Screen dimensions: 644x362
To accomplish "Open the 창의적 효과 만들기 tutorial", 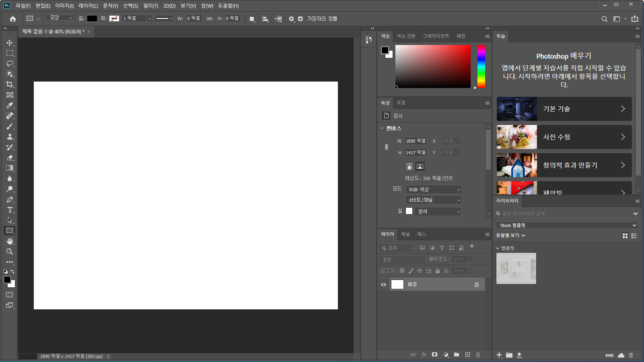I will click(x=564, y=165).
